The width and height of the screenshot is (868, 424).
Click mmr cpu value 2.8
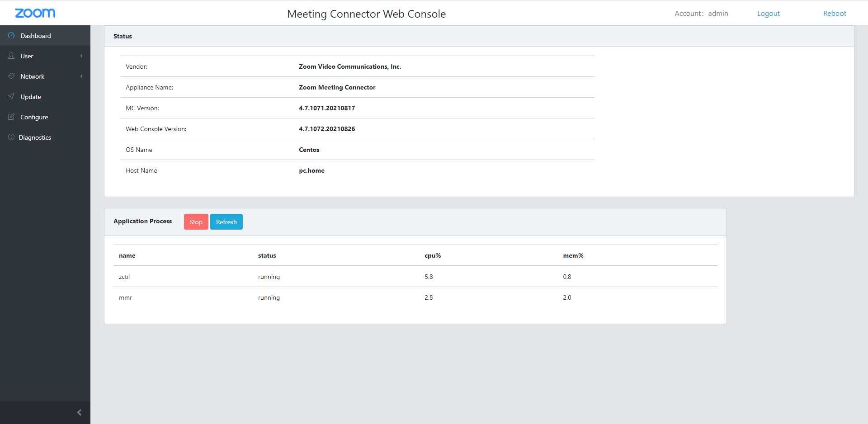click(429, 297)
